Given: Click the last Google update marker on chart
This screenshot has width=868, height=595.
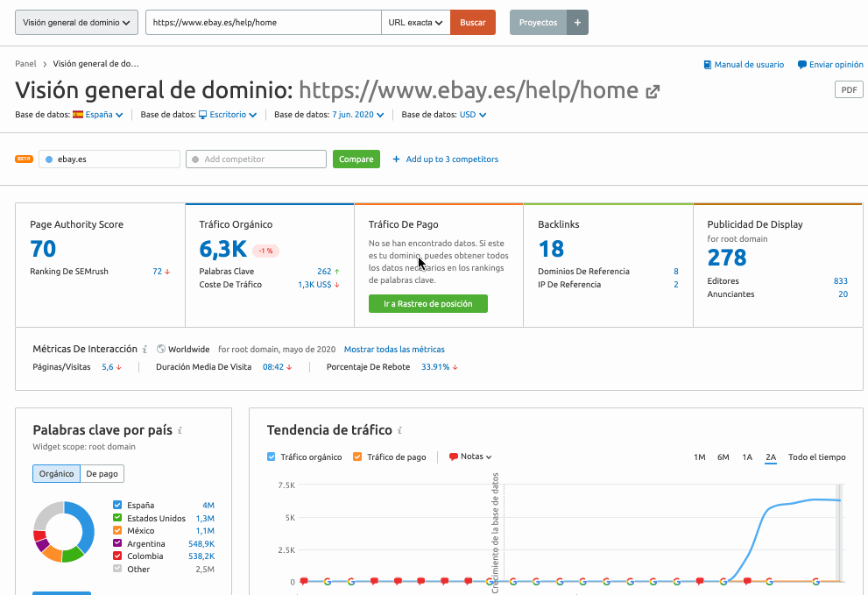Looking at the screenshot, I should pos(816,581).
